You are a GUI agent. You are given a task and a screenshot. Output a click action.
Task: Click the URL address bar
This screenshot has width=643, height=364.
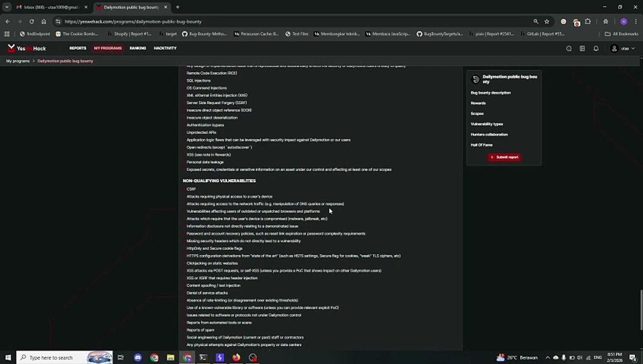tap(293, 22)
